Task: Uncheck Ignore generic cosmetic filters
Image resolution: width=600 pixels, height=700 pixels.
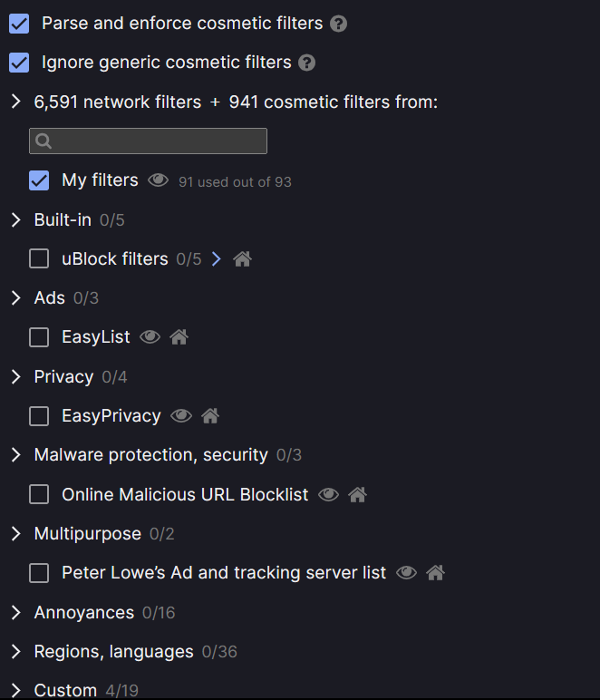Action: pyautogui.click(x=19, y=63)
